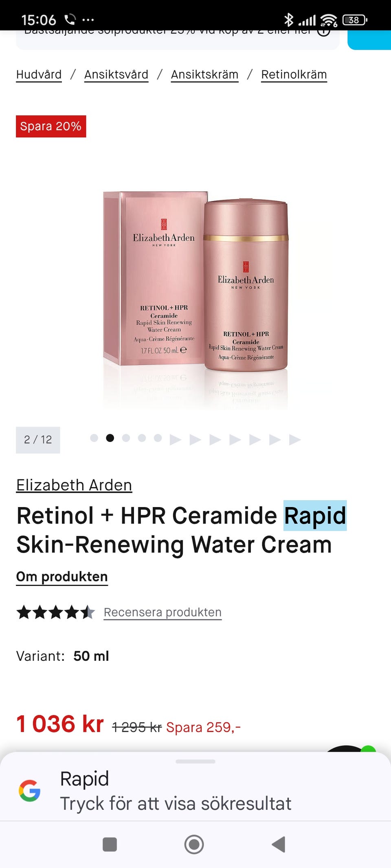
Task: Select the third image carousel dot
Action: 126,438
